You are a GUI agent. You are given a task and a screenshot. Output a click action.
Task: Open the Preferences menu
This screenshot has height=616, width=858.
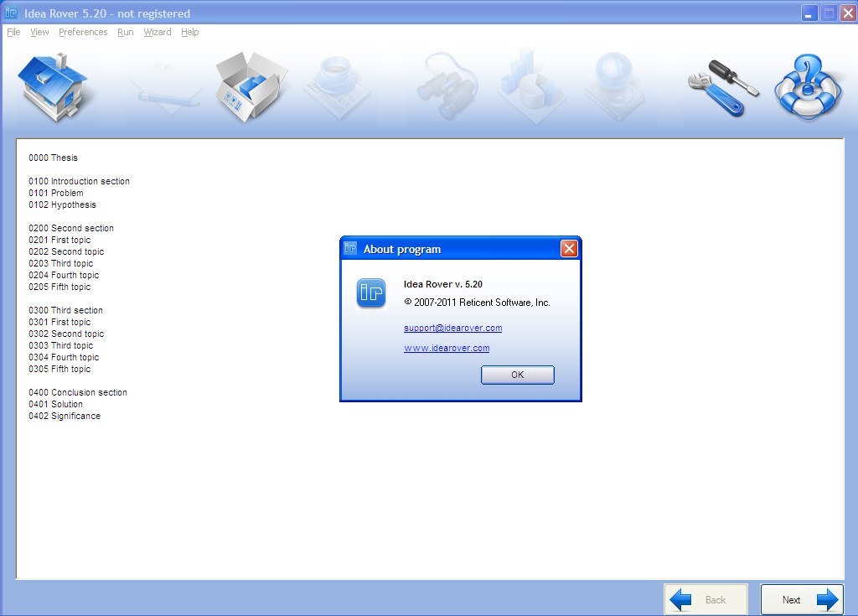point(83,32)
